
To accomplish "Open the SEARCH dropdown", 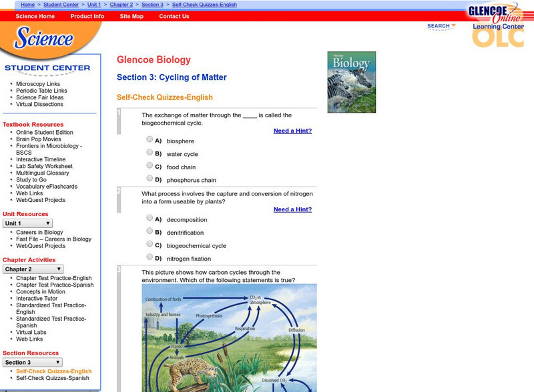I will [x=441, y=26].
